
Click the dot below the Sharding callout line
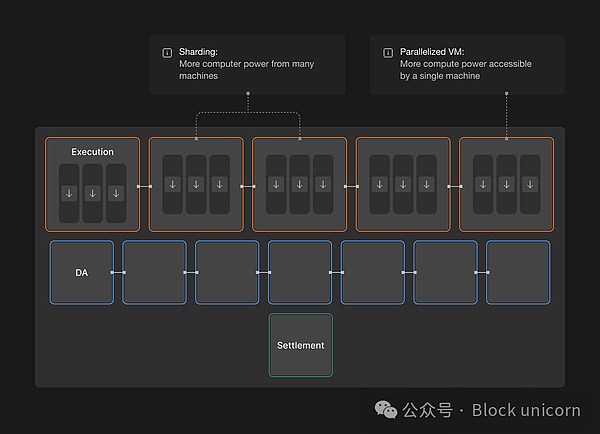[x=248, y=94]
